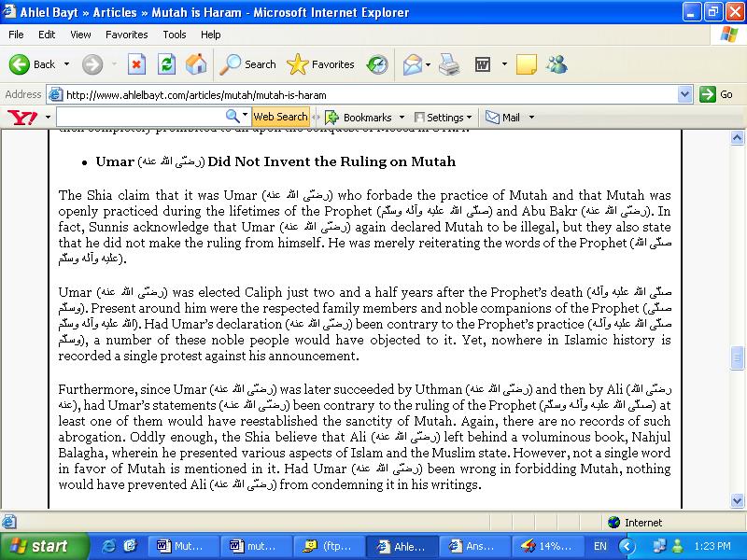The height and width of the screenshot is (560, 747).
Task: Open the Edit menu
Action: pyautogui.click(x=47, y=35)
